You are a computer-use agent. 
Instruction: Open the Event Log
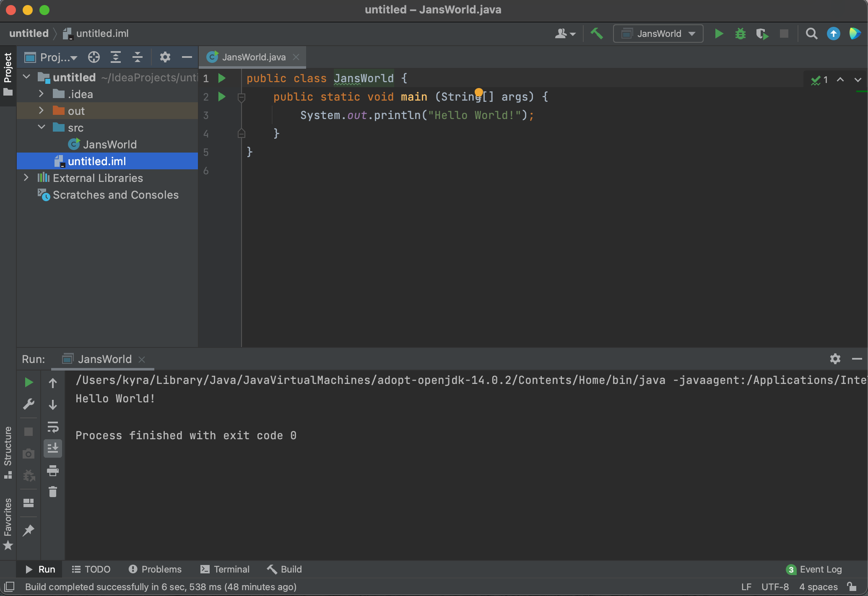(814, 569)
